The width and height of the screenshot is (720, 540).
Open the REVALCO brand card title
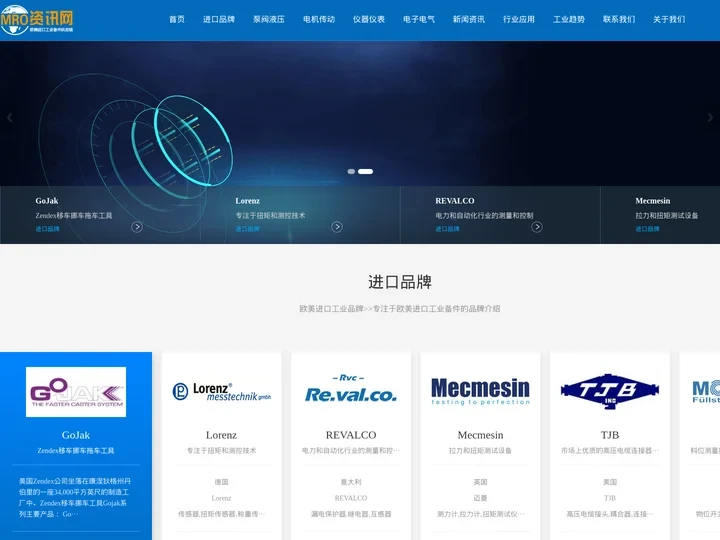pos(351,435)
